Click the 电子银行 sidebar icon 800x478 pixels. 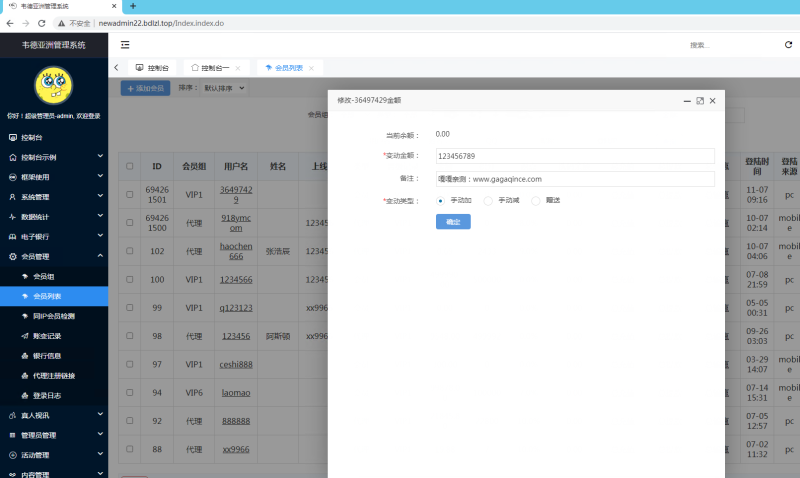[x=13, y=237]
